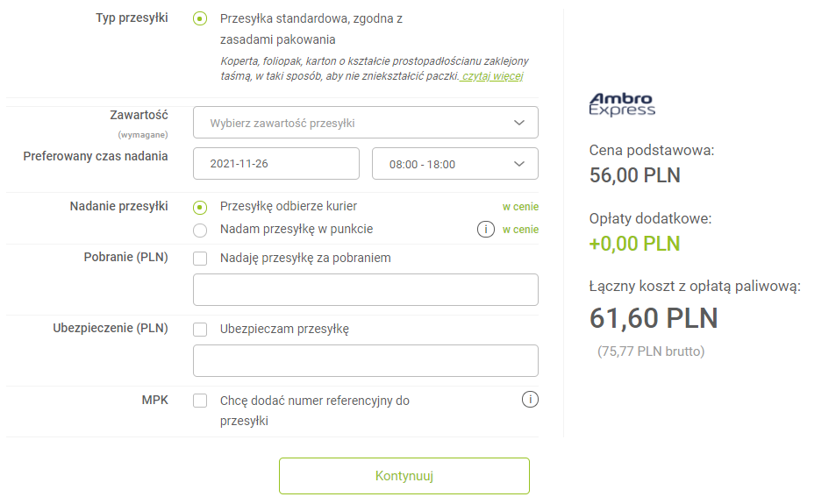Open the czytaj więcej link
The image size is (836, 504).
tap(493, 76)
